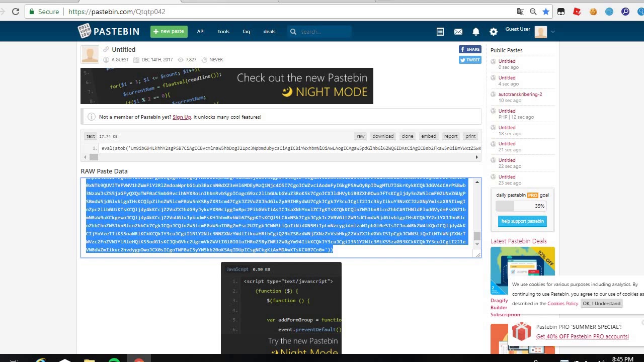Open the Untitled paste from 0 sec ago

(x=507, y=61)
